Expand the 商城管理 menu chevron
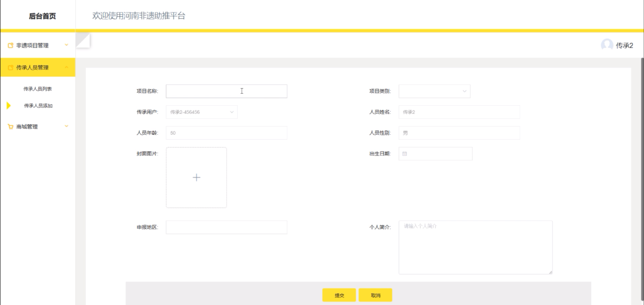644x305 pixels. click(x=66, y=126)
